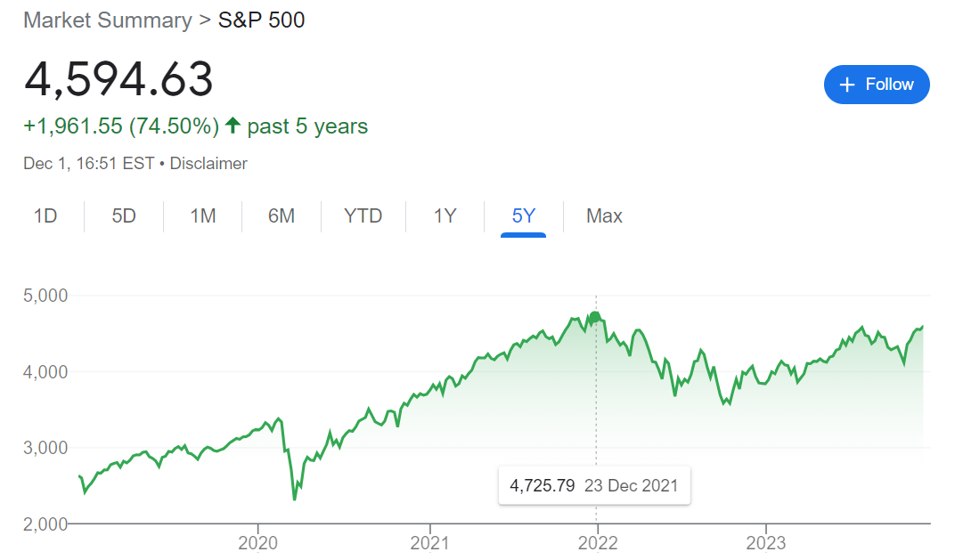Click the 2020 label on x-axis
The height and width of the screenshot is (560, 955).
pyautogui.click(x=257, y=542)
